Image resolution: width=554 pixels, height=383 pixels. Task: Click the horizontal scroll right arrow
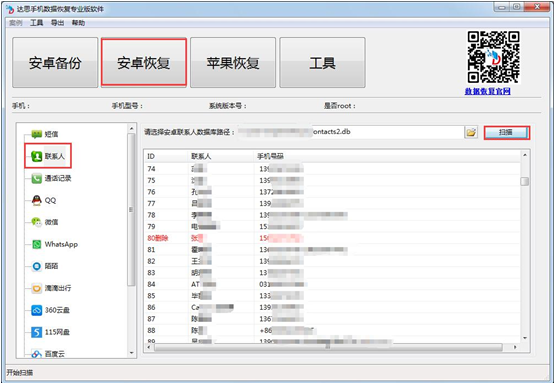tap(515, 347)
